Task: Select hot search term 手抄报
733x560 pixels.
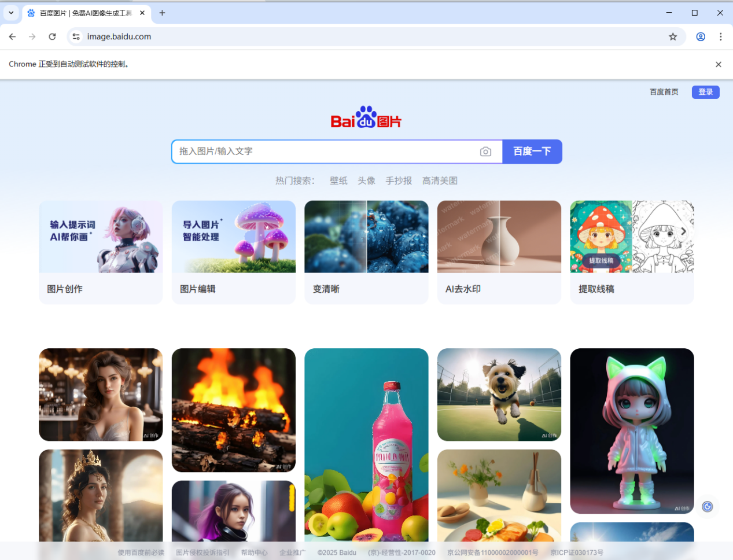Action: (x=399, y=181)
